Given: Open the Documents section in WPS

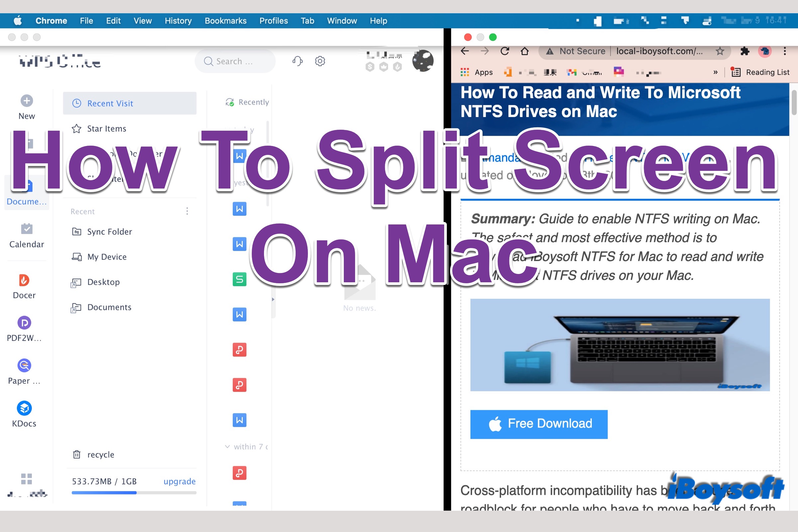Looking at the screenshot, I should point(109,307).
